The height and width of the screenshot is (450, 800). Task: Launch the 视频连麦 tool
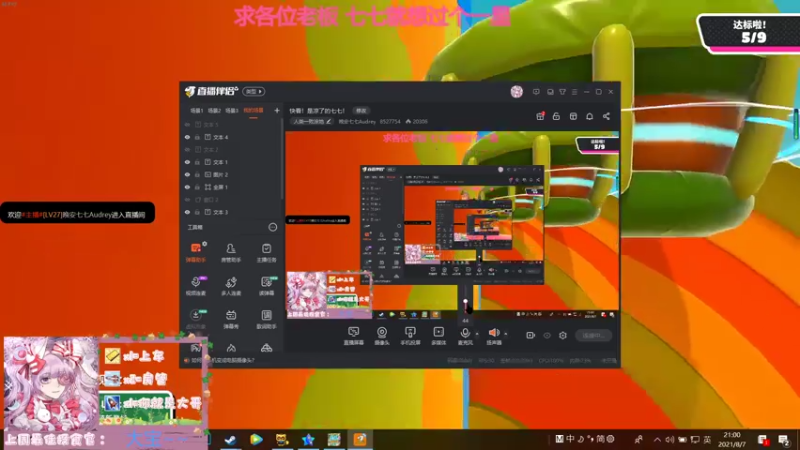(x=195, y=286)
